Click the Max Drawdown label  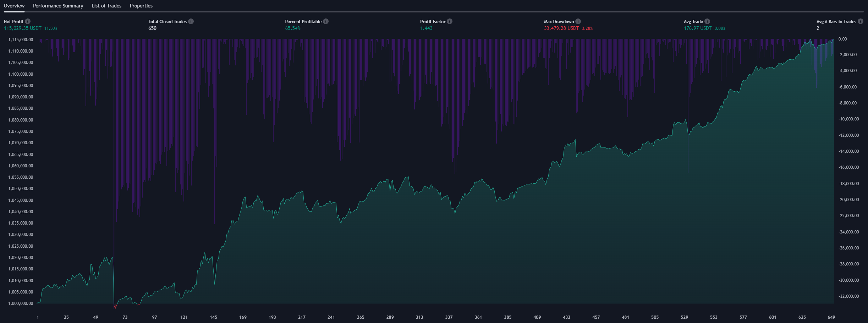coord(559,21)
